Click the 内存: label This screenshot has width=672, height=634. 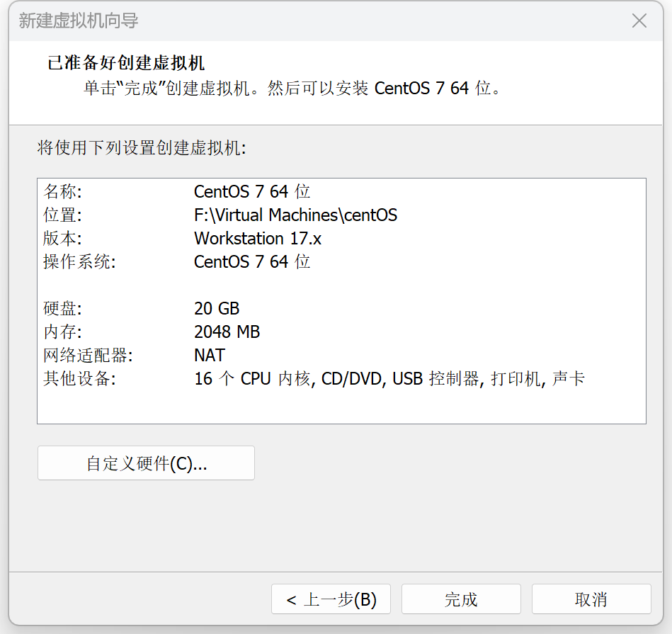tap(62, 332)
